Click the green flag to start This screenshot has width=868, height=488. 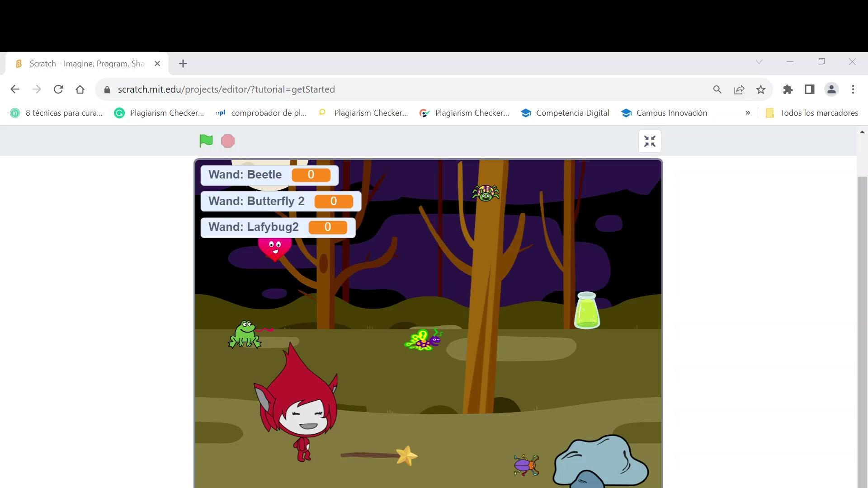(206, 141)
